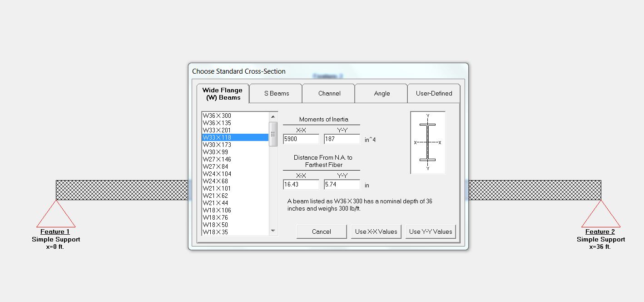The width and height of the screenshot is (644, 302).
Task: Click the Y-Y moment of inertia field
Action: click(342, 139)
